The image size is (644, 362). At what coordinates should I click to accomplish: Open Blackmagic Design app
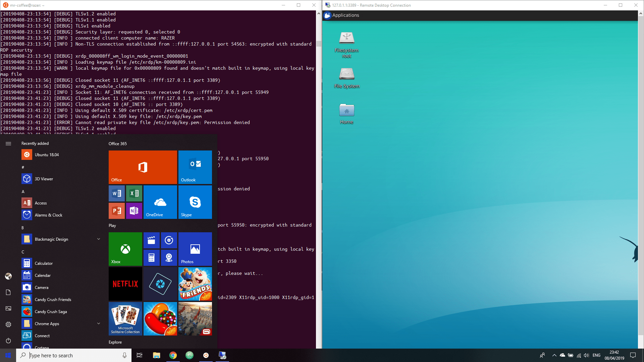coord(51,239)
